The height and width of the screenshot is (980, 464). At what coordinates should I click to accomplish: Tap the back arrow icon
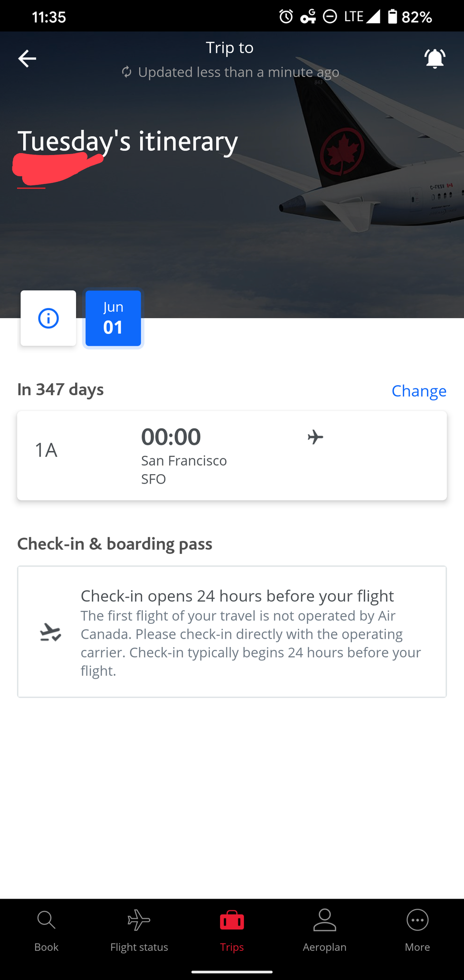click(27, 58)
